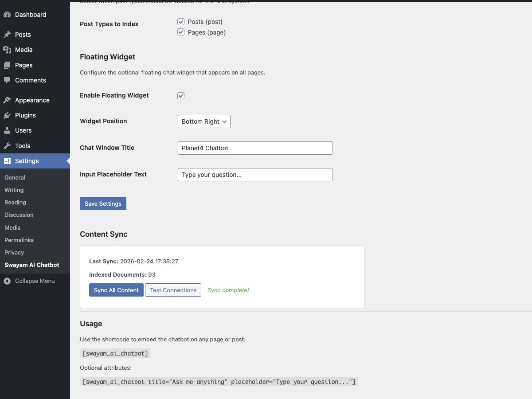Viewport: 532px width, 399px height.
Task: Switch to the Permalinks settings section
Action: 19,240
